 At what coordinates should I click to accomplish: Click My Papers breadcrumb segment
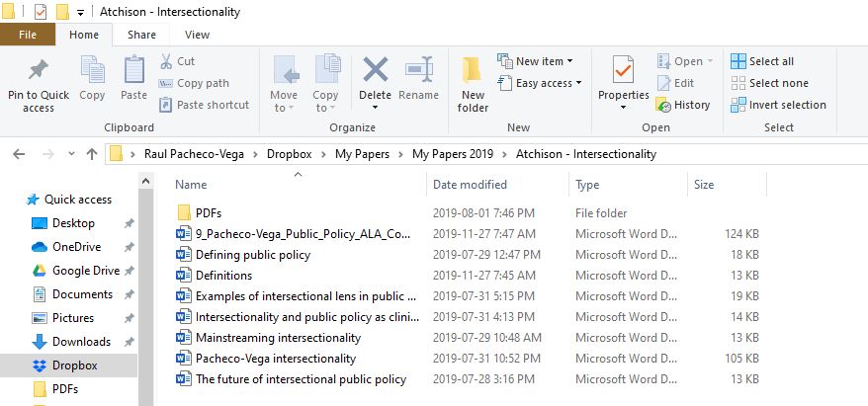click(362, 154)
